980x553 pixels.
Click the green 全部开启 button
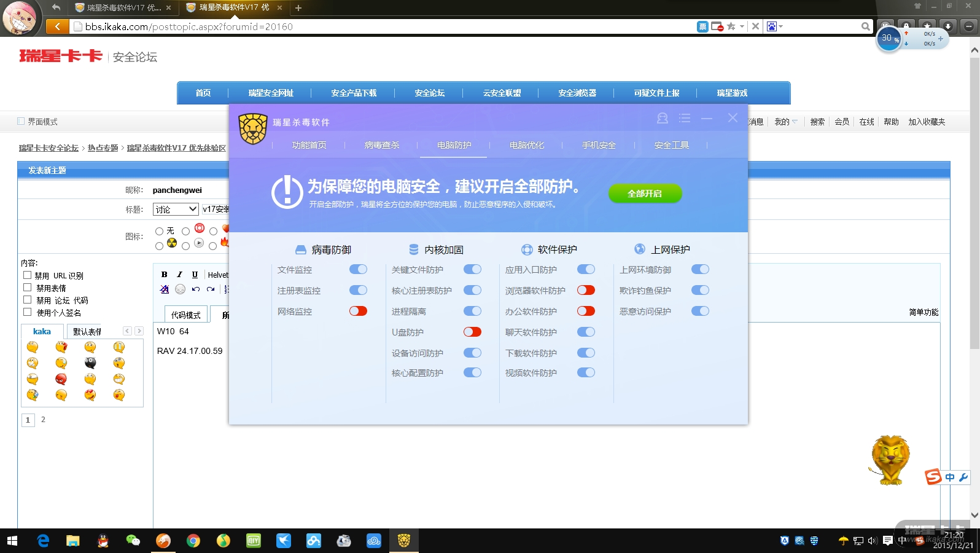645,194
